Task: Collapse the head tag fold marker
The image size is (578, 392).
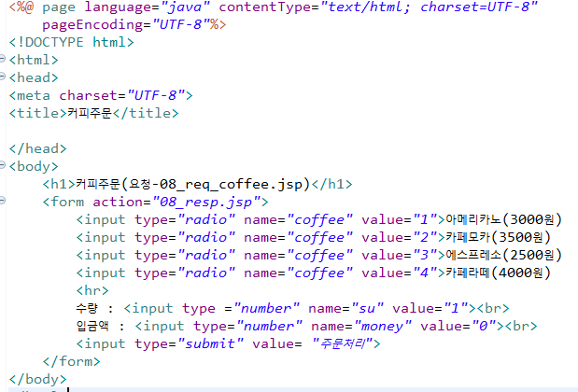Action: [2, 76]
